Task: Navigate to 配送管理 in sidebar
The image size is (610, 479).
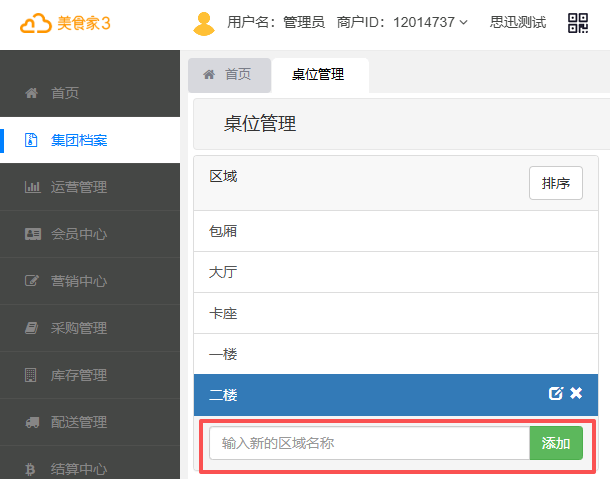Action: tap(79, 422)
